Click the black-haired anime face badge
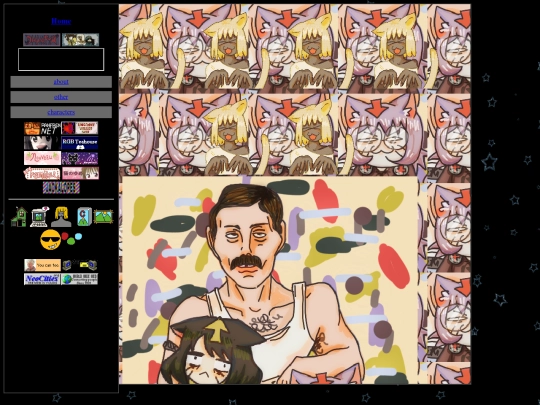 coord(42,143)
